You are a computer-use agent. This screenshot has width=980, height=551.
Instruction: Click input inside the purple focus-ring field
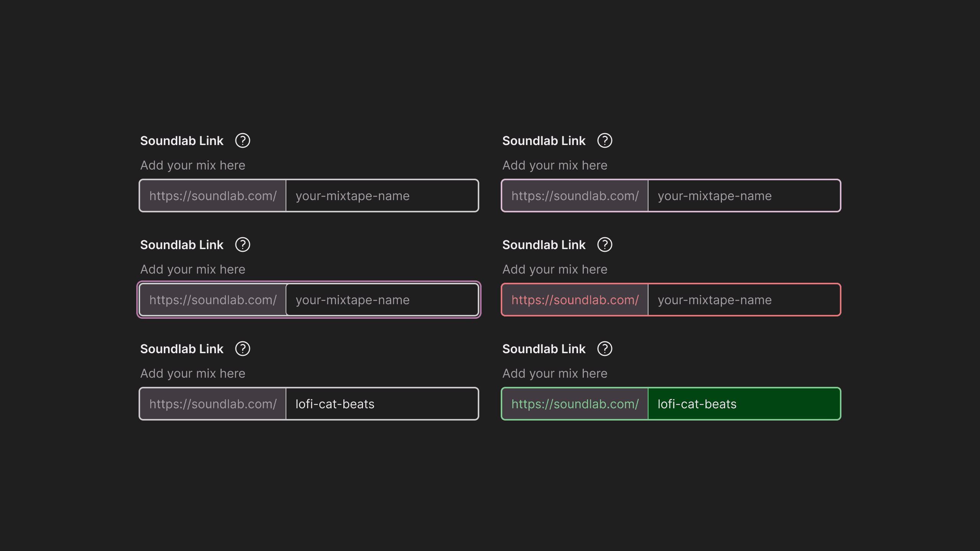click(x=381, y=300)
